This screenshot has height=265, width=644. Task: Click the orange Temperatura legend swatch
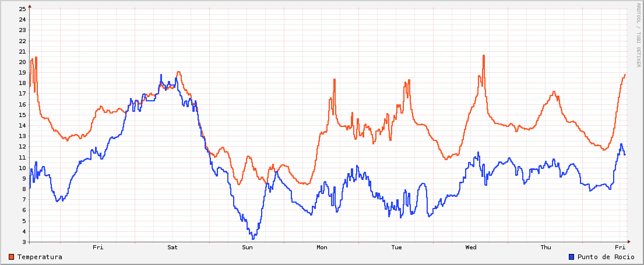pyautogui.click(x=12, y=257)
